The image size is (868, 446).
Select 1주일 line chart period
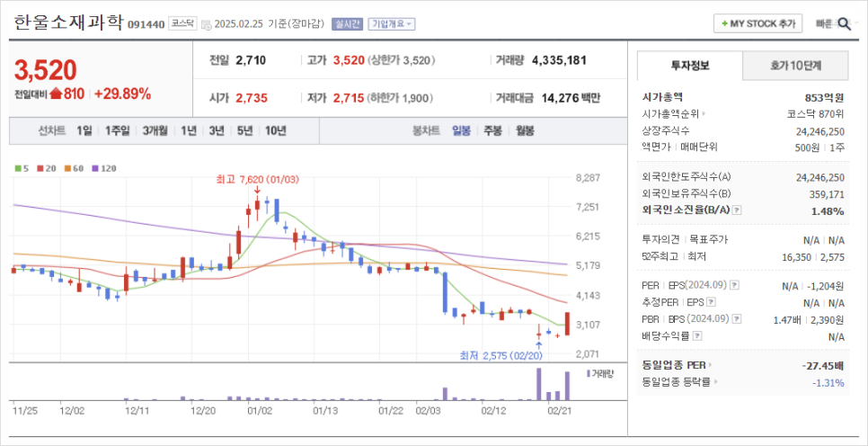click(x=117, y=130)
